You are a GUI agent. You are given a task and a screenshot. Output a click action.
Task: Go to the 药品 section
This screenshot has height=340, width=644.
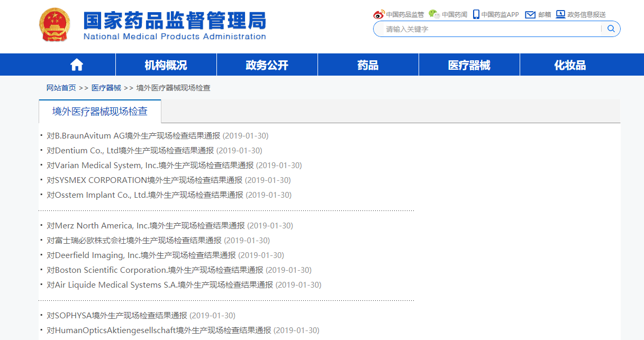click(x=368, y=65)
